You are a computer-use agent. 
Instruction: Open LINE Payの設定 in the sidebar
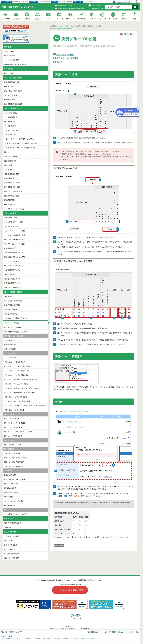26,475
